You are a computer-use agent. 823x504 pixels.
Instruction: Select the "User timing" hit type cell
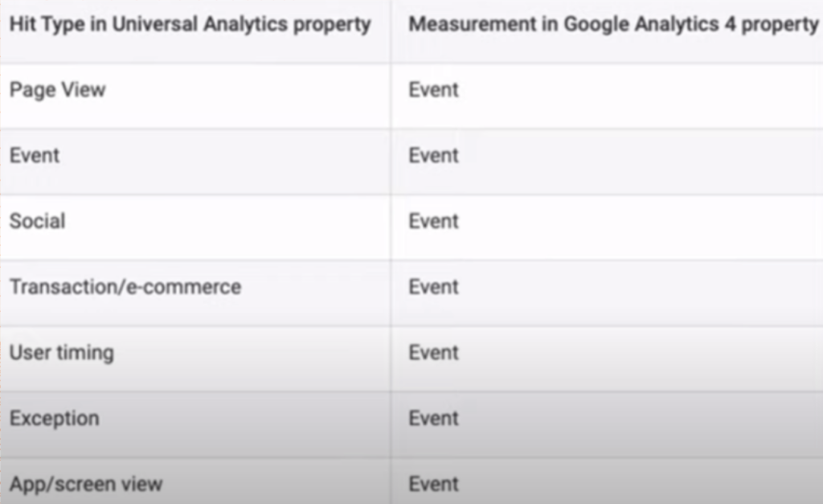coord(61,353)
